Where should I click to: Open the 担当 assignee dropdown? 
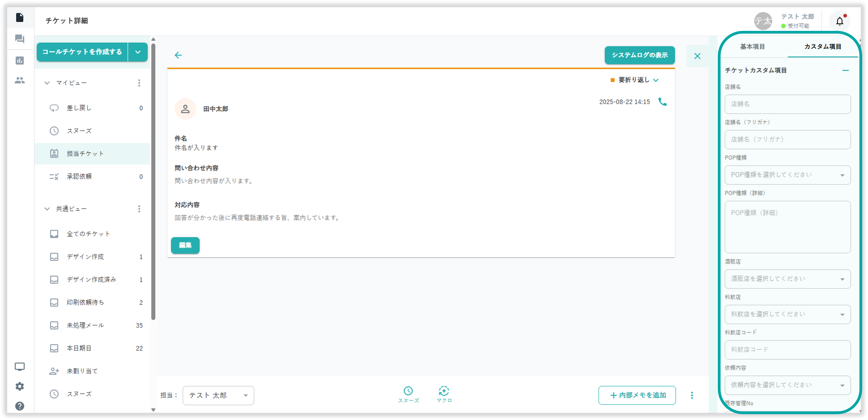point(218,395)
